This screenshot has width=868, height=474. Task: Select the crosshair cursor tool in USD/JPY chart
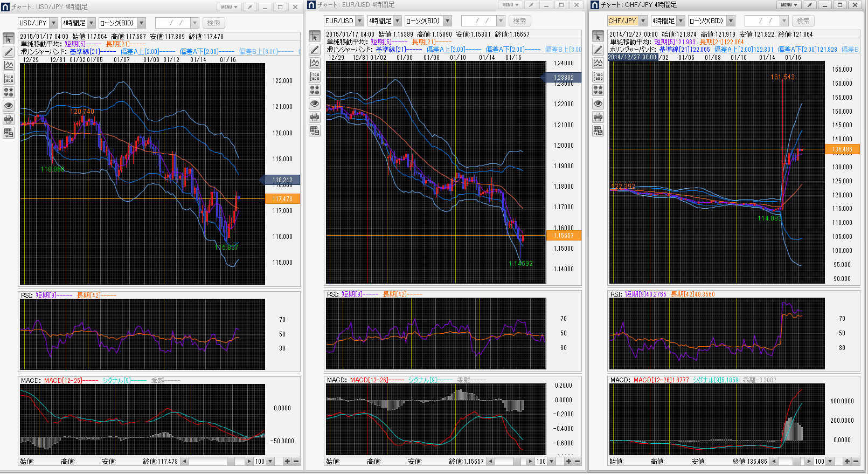coord(9,39)
